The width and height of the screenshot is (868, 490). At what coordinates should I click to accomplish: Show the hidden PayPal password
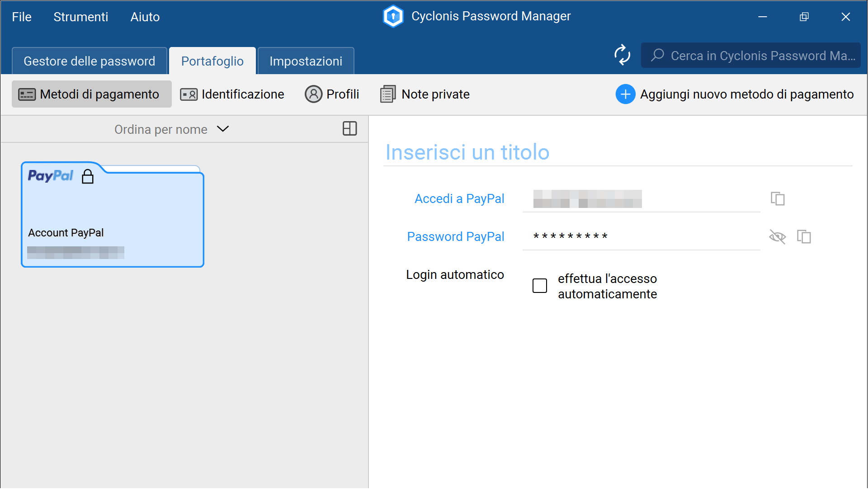point(778,236)
